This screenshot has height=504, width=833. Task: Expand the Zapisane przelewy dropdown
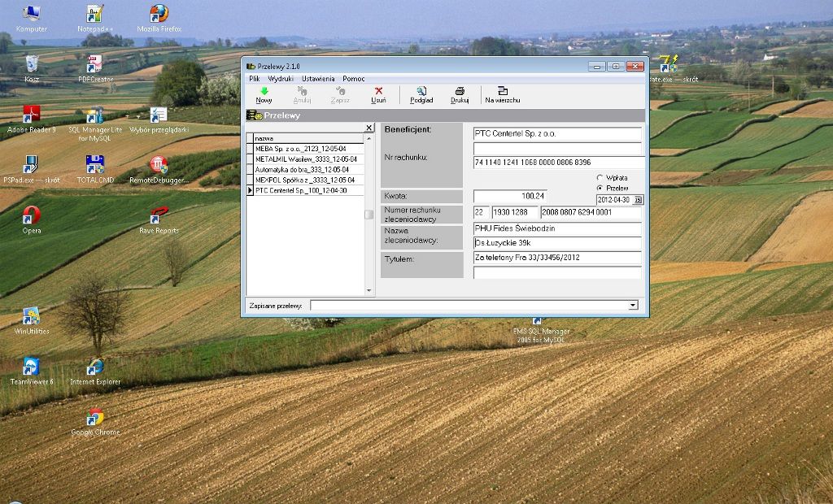(633, 306)
